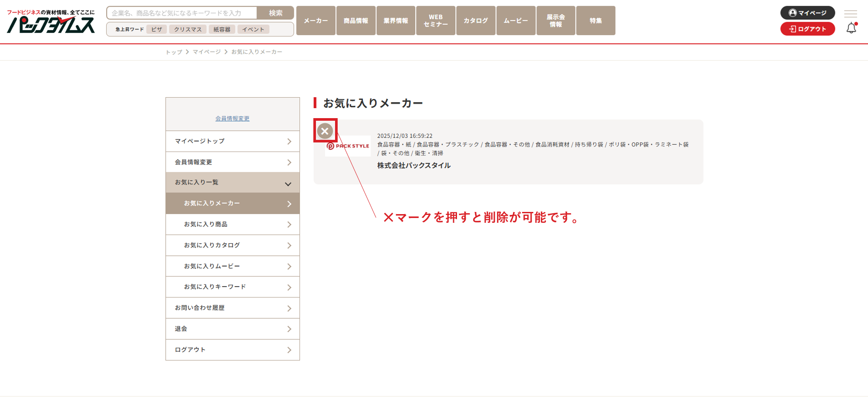This screenshot has width=868, height=413.
Task: Select the メーカー navigation tab
Action: click(x=316, y=20)
